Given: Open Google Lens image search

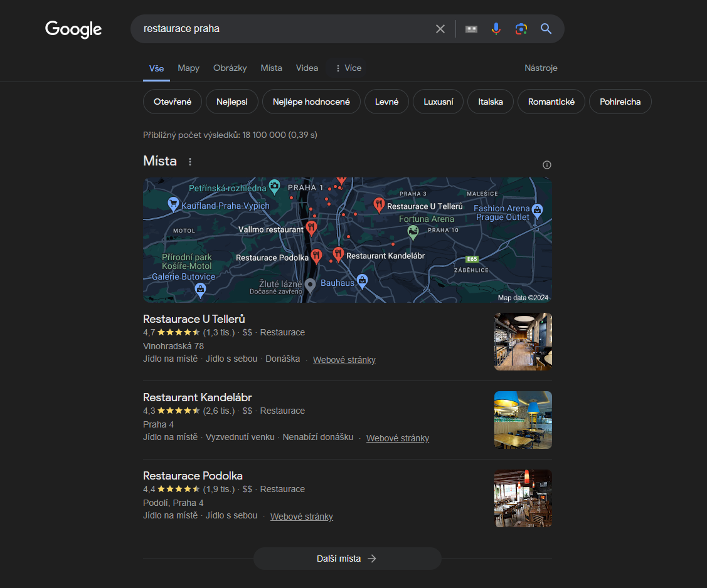Looking at the screenshot, I should (521, 29).
